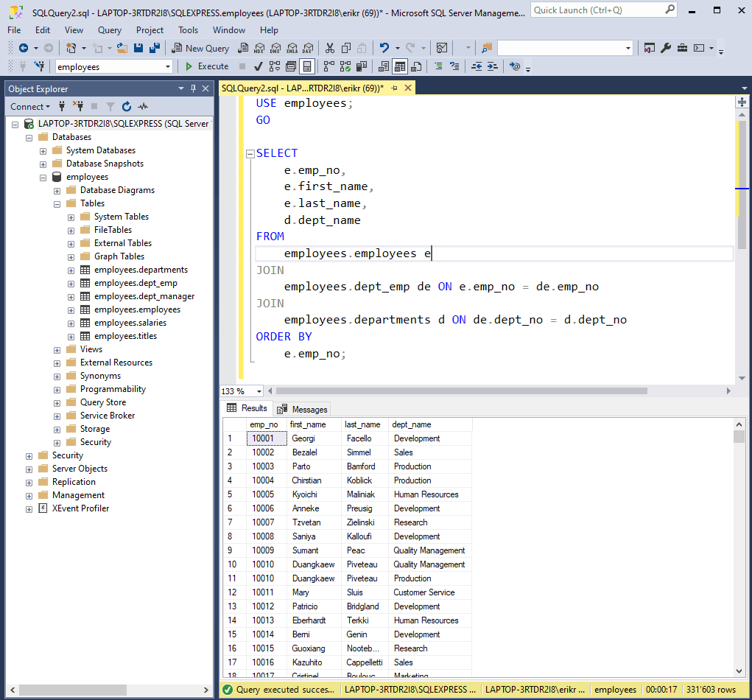Open the Window menu
Viewport: 752px width, 700px height.
pos(229,29)
